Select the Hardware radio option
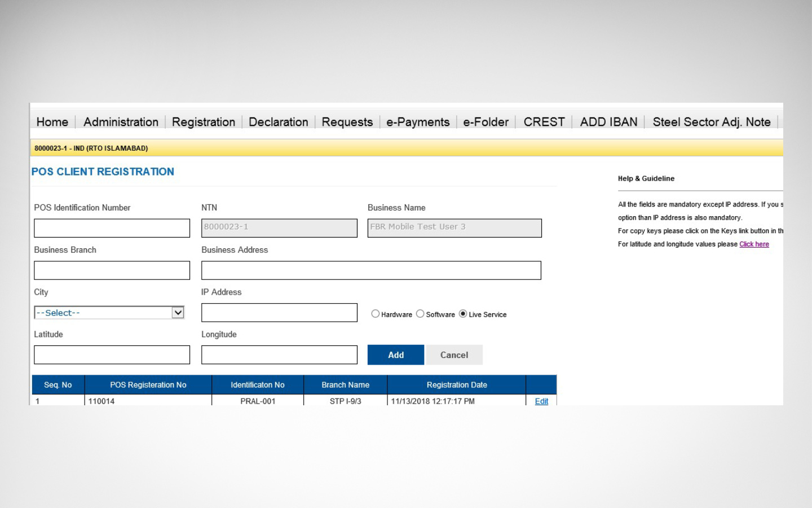 click(375, 314)
